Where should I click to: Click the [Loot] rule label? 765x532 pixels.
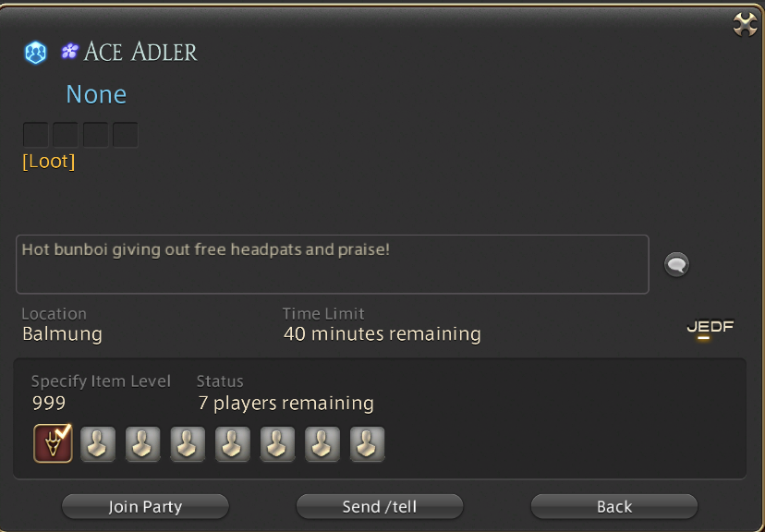click(49, 162)
